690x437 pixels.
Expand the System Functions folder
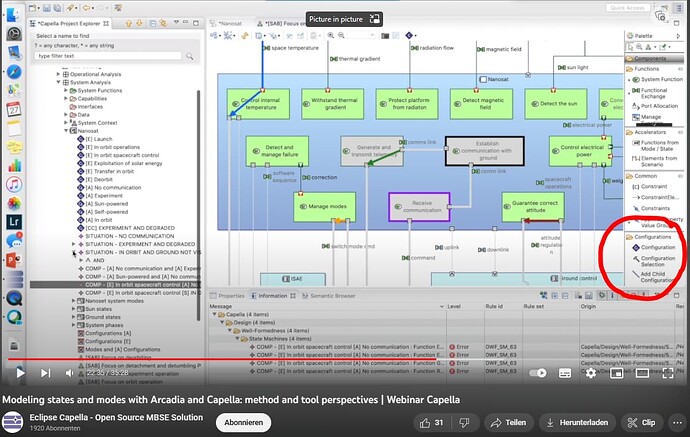point(66,90)
